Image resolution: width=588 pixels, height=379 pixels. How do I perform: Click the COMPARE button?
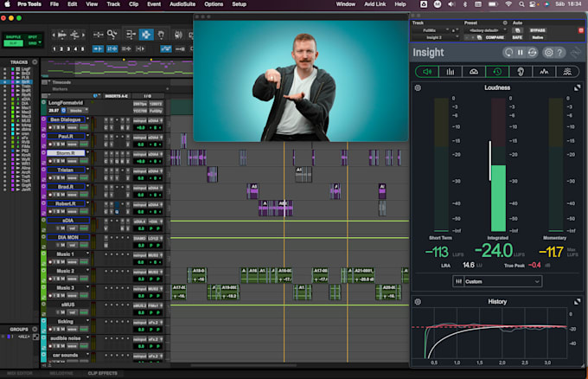(x=495, y=37)
